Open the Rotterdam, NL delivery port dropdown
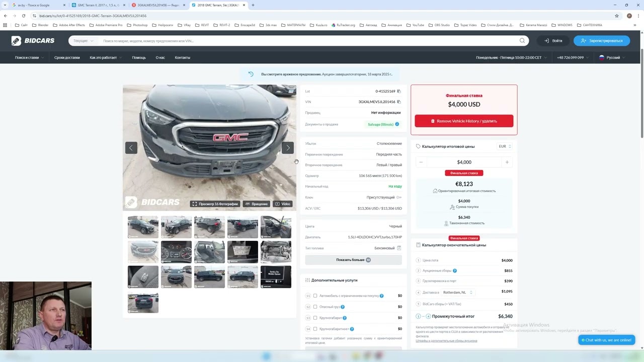The height and width of the screenshot is (362, 644). coord(457,292)
